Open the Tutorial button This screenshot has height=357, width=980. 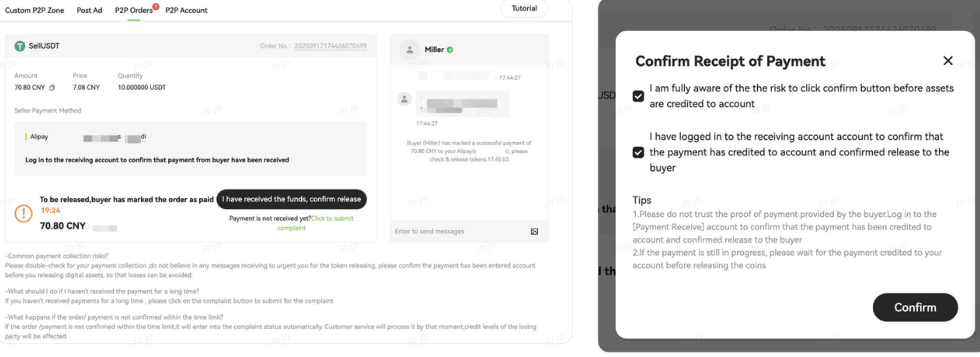(524, 8)
